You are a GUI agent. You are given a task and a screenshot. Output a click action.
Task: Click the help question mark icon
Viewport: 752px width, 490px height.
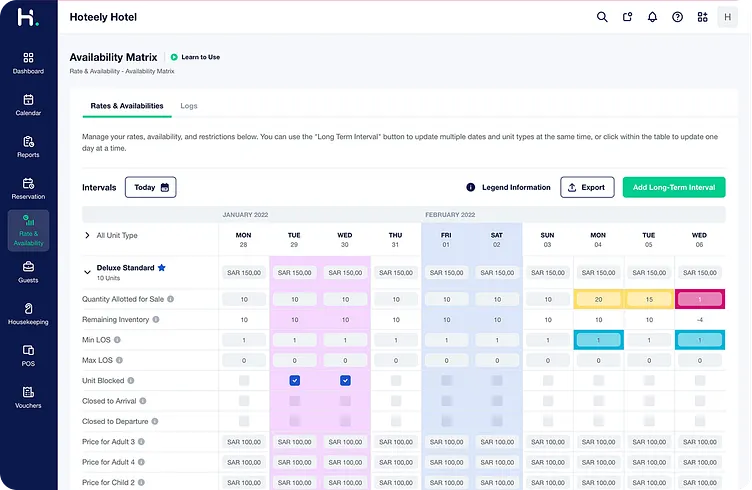[x=677, y=17]
